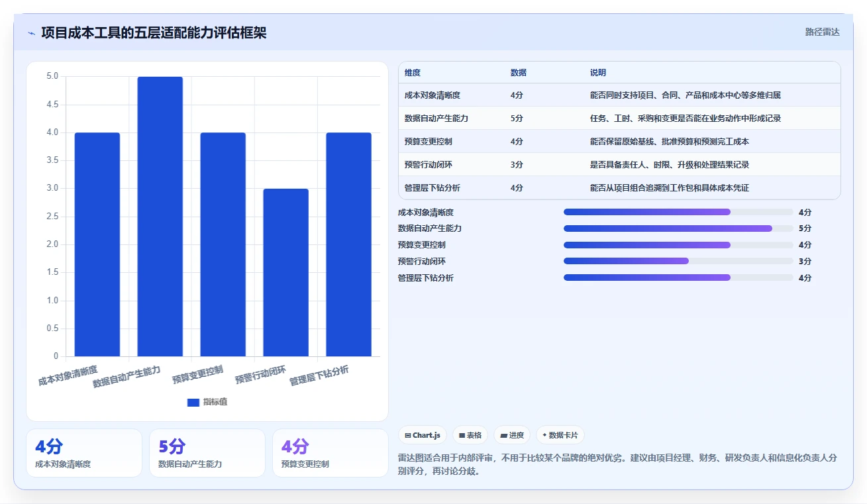The image size is (867, 504).
Task: Click the page title 项目成本工具的五层适配能力评估框架
Action: [154, 32]
